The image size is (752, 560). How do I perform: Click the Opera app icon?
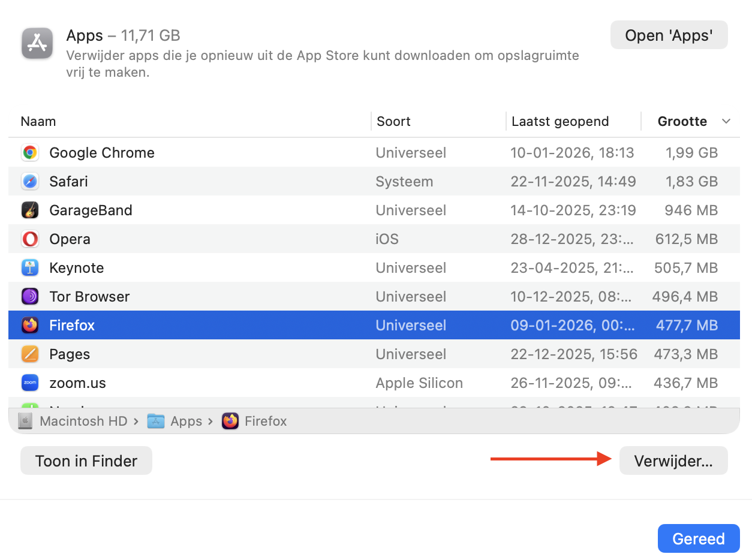pos(29,239)
